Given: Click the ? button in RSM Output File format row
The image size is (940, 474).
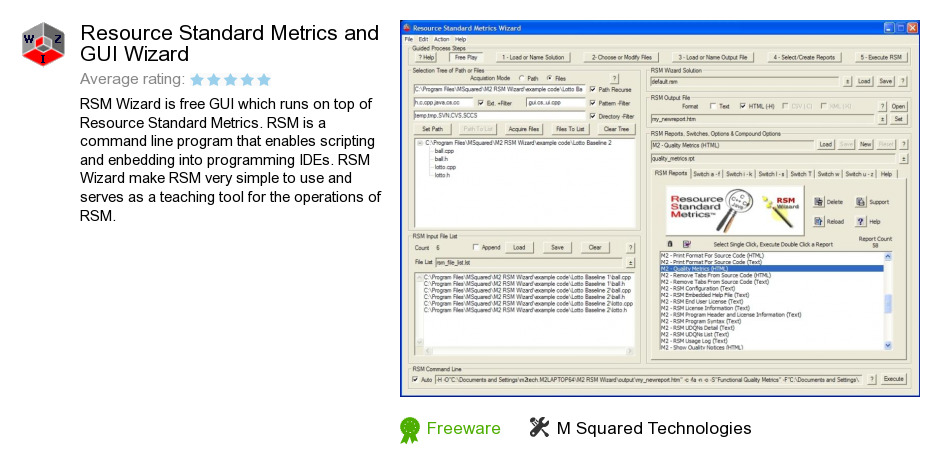Looking at the screenshot, I should (882, 106).
